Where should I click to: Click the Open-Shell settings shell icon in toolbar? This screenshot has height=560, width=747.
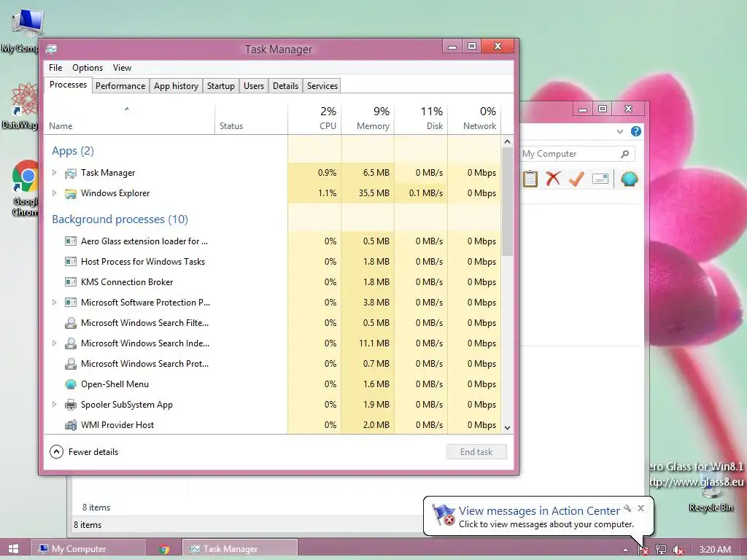[x=629, y=179]
